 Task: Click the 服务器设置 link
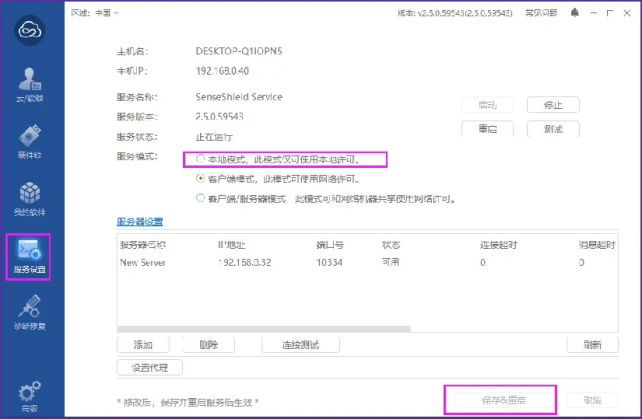click(140, 221)
